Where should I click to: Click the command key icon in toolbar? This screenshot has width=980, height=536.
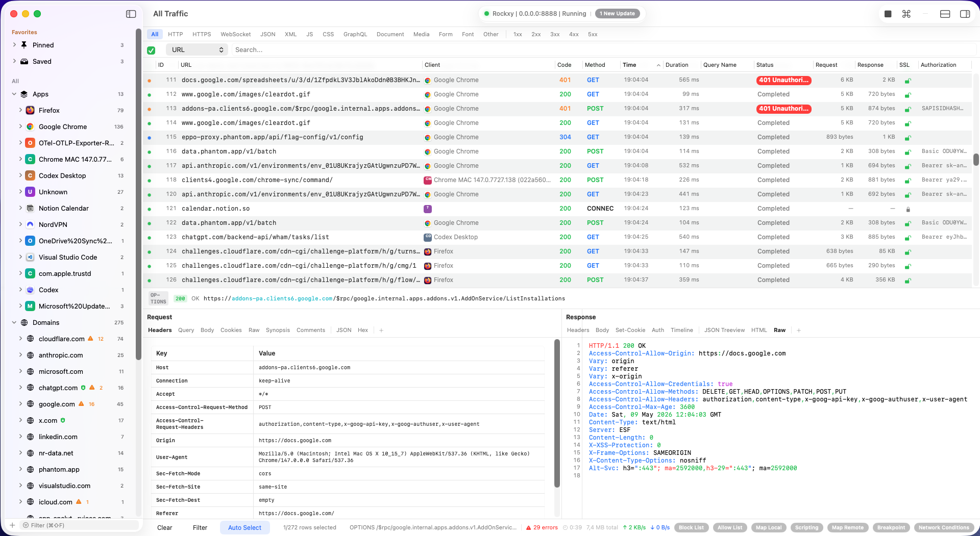coord(906,14)
